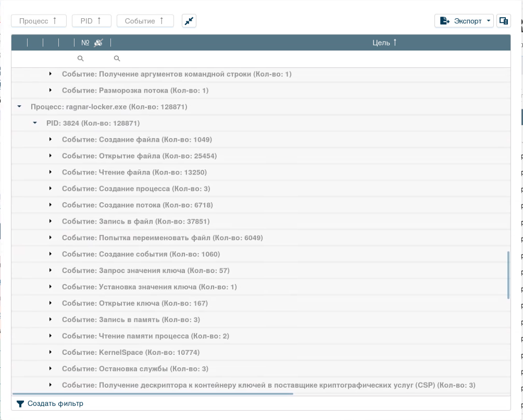Click the PID grouping sort chip
Screen dimensions: 523x420
click(91, 21)
